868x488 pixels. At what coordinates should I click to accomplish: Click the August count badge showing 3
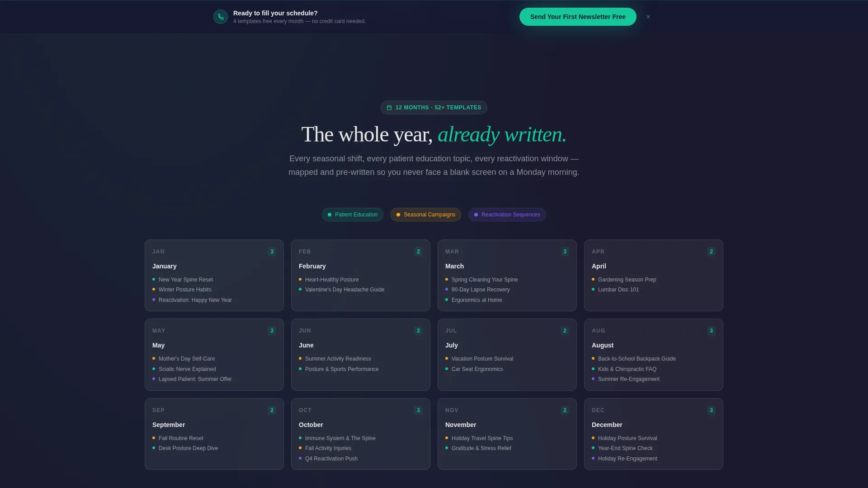point(711,331)
